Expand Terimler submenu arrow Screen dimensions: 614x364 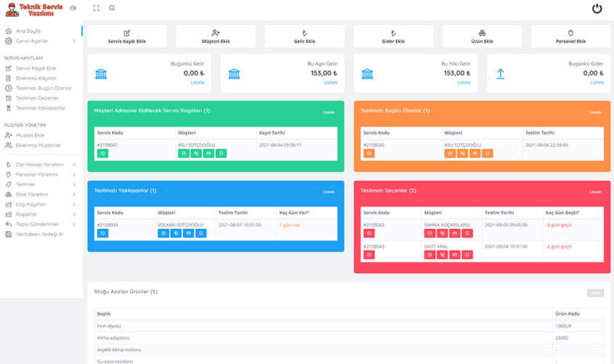[74, 185]
